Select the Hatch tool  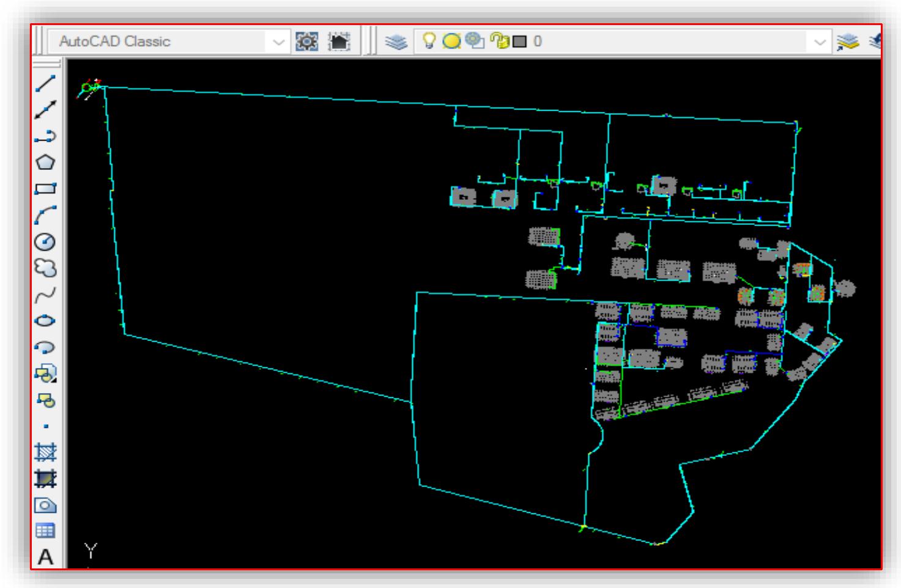[x=46, y=452]
